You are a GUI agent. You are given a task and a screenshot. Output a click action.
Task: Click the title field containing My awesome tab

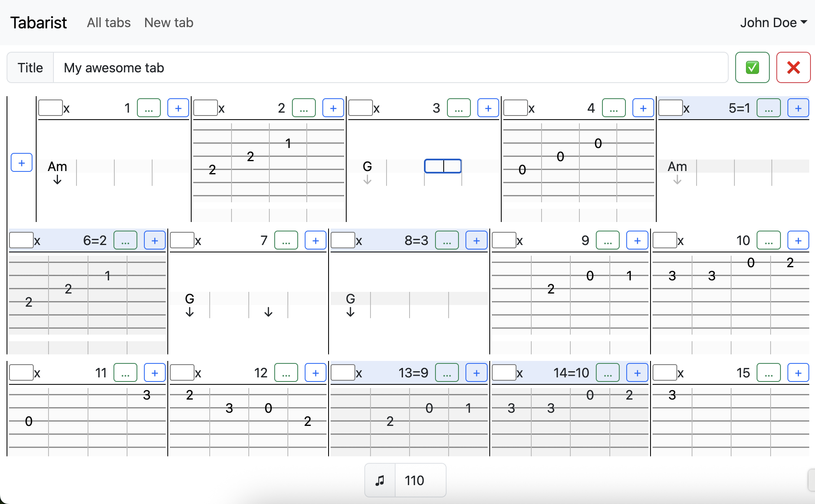[x=391, y=67]
